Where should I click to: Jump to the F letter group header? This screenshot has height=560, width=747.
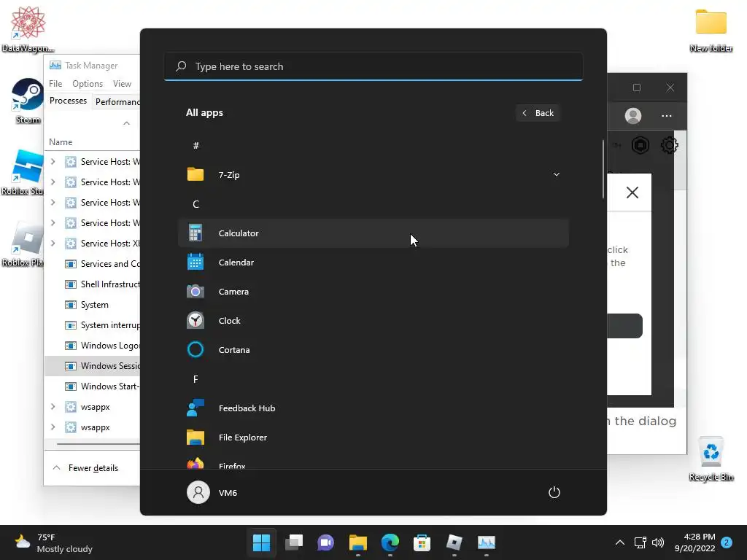pos(196,379)
